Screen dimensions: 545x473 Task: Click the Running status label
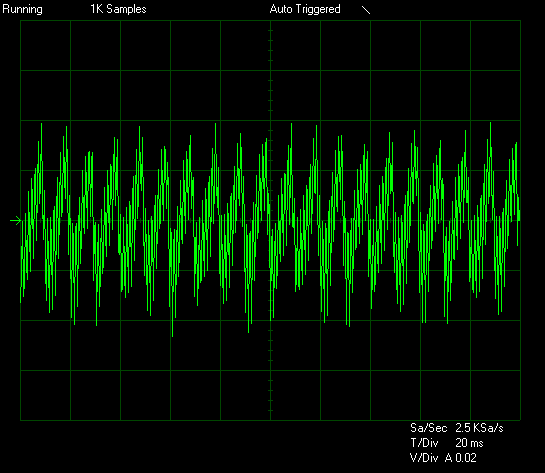click(x=23, y=9)
